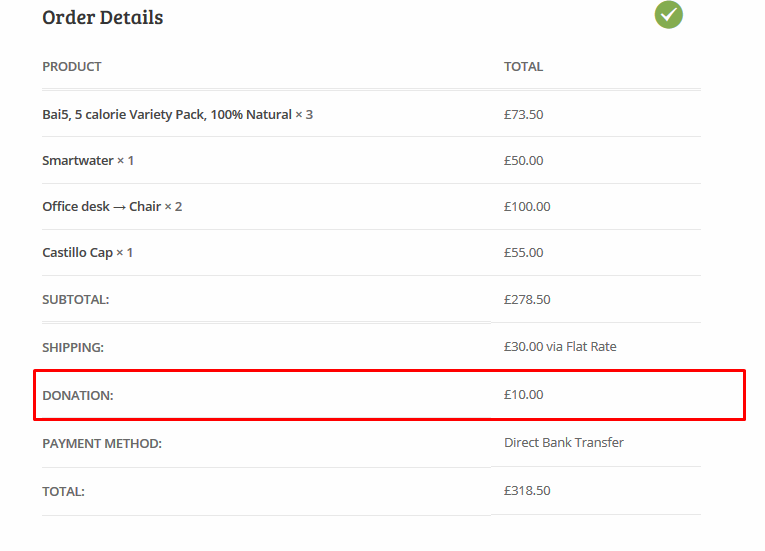
Task: Click the Order Details heading
Action: [x=102, y=17]
